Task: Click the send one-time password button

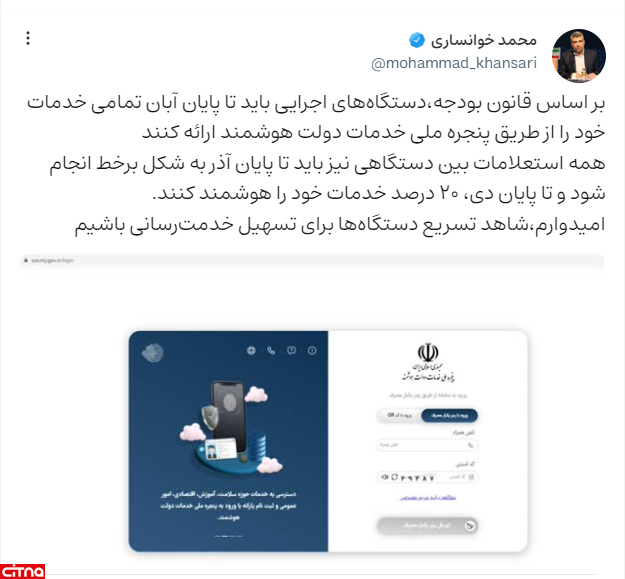Action: [x=427, y=526]
